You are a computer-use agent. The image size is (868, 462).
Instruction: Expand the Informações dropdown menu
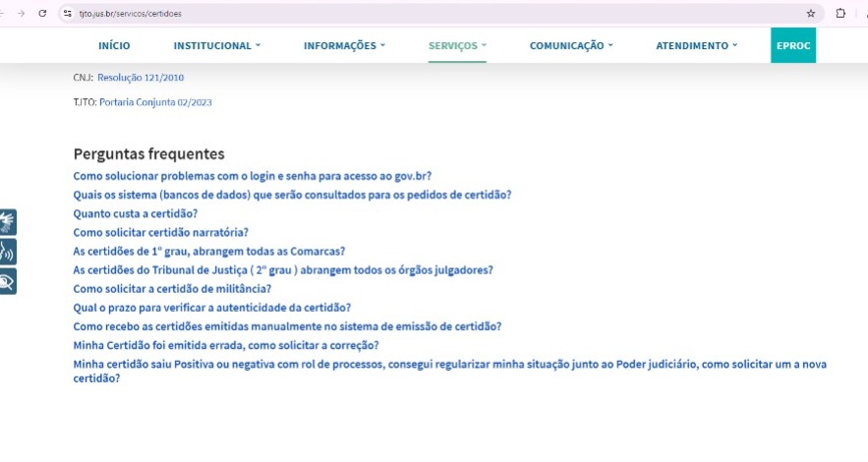pyautogui.click(x=344, y=46)
